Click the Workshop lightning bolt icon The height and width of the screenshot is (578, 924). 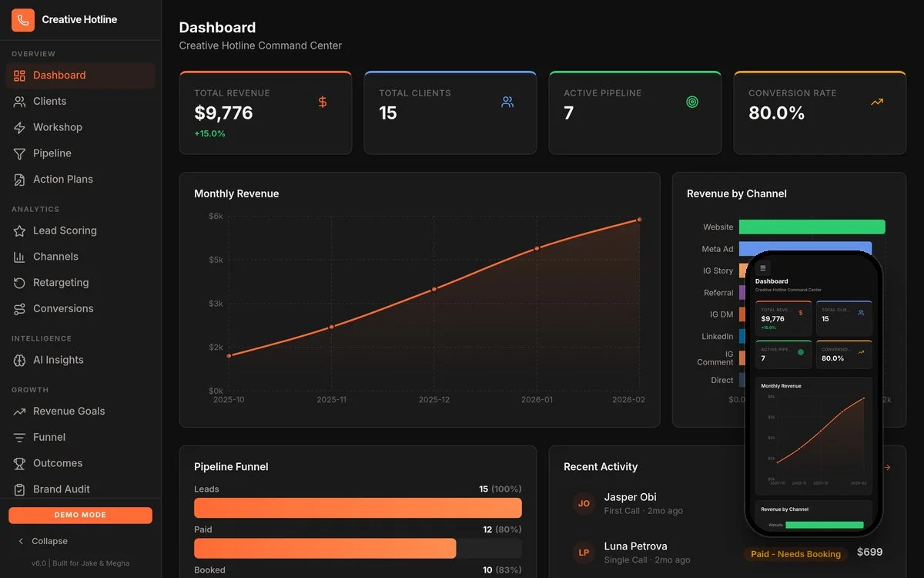(19, 128)
